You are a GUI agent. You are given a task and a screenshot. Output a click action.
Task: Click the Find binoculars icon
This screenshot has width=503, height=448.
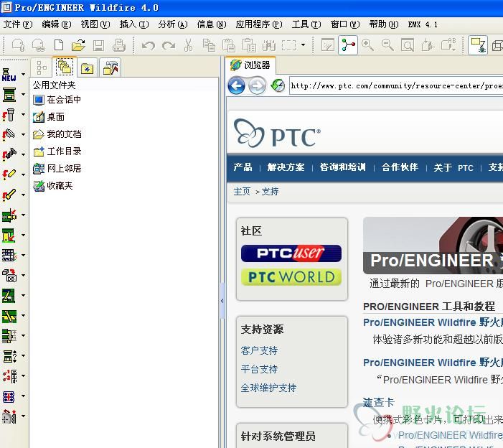click(269, 45)
